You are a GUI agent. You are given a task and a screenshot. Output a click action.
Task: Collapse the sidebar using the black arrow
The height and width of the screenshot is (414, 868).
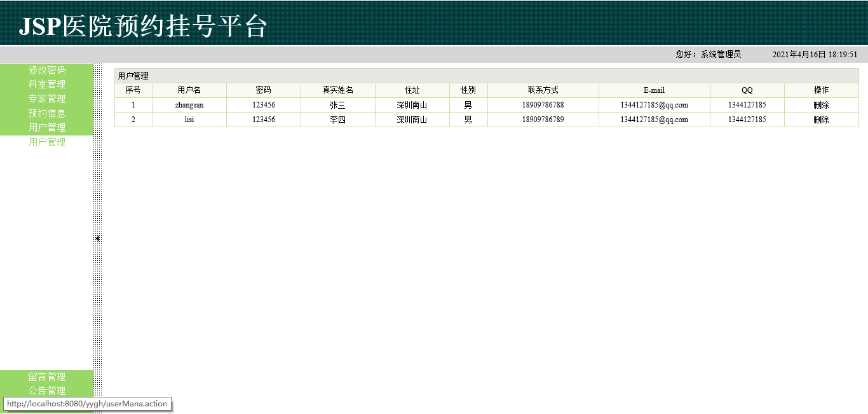[98, 238]
